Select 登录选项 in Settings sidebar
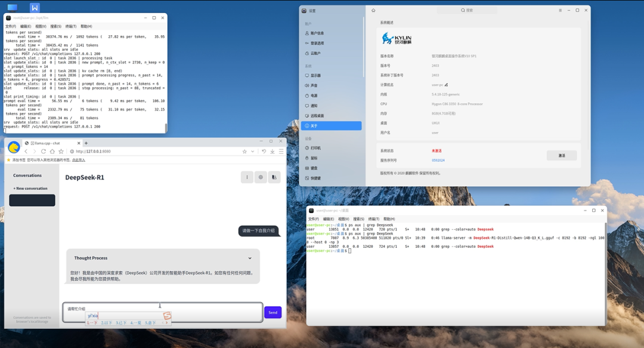 click(x=331, y=43)
